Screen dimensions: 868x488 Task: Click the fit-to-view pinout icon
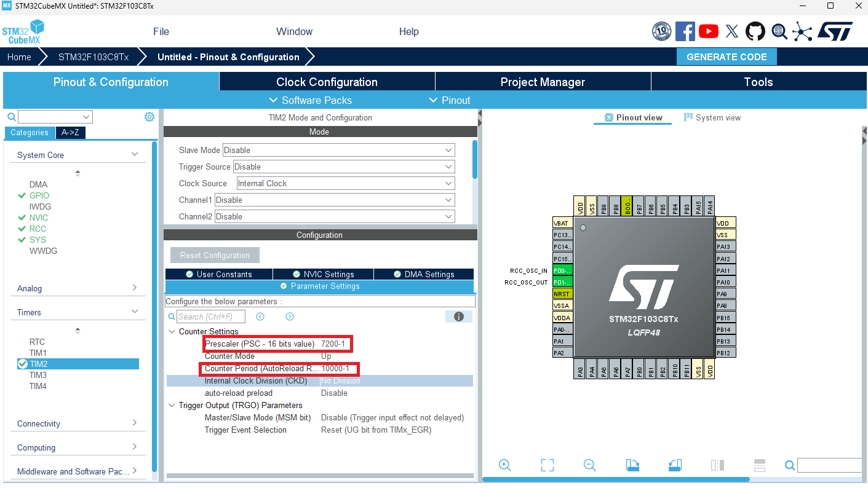[x=547, y=465]
